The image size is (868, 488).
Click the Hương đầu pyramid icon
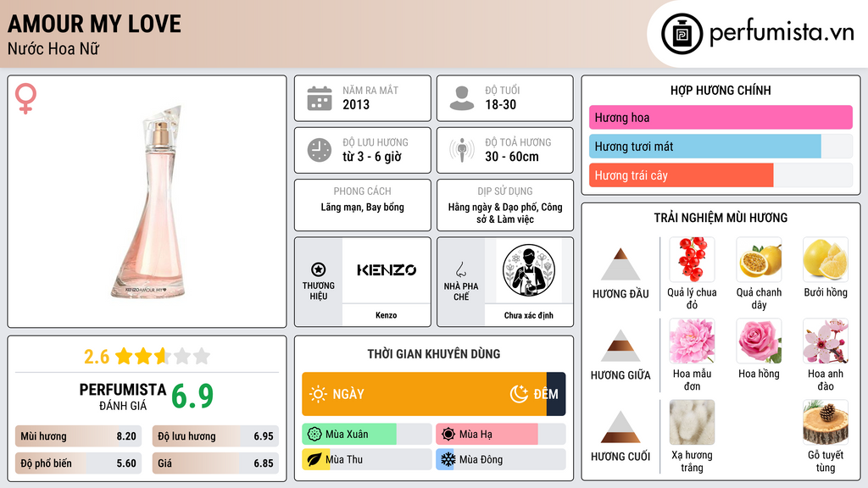620,264
